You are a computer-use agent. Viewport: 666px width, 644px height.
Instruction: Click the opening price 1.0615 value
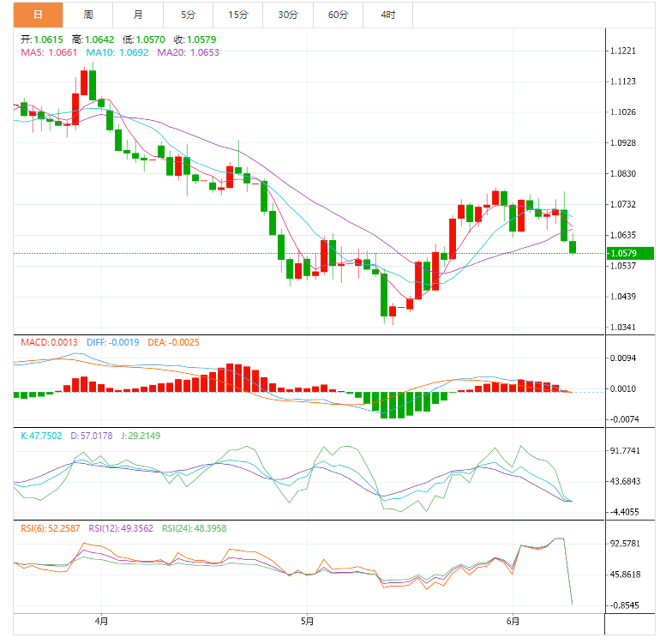tap(48, 39)
